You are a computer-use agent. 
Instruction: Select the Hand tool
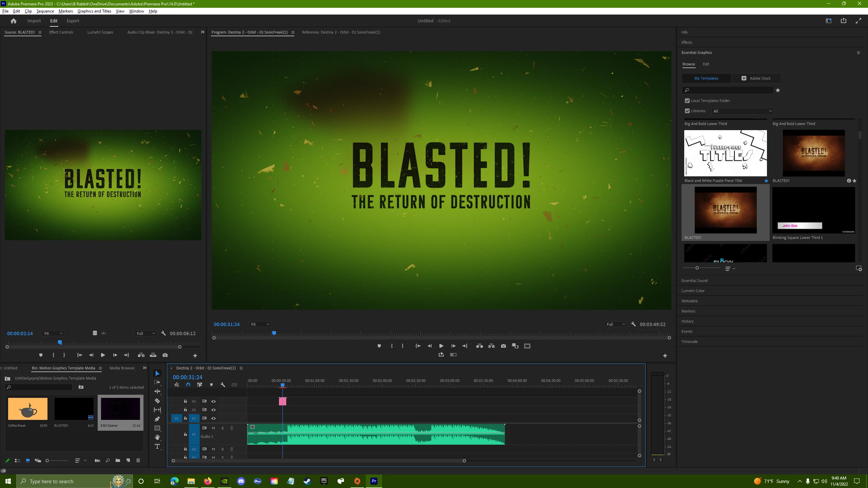(x=157, y=437)
